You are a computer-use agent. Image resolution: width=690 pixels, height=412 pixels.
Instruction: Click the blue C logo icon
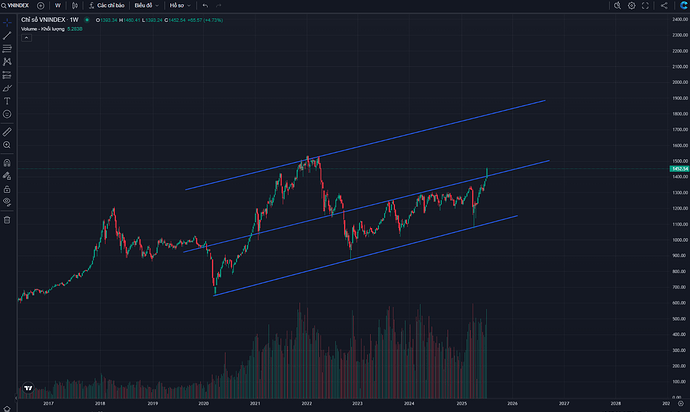click(x=683, y=5)
